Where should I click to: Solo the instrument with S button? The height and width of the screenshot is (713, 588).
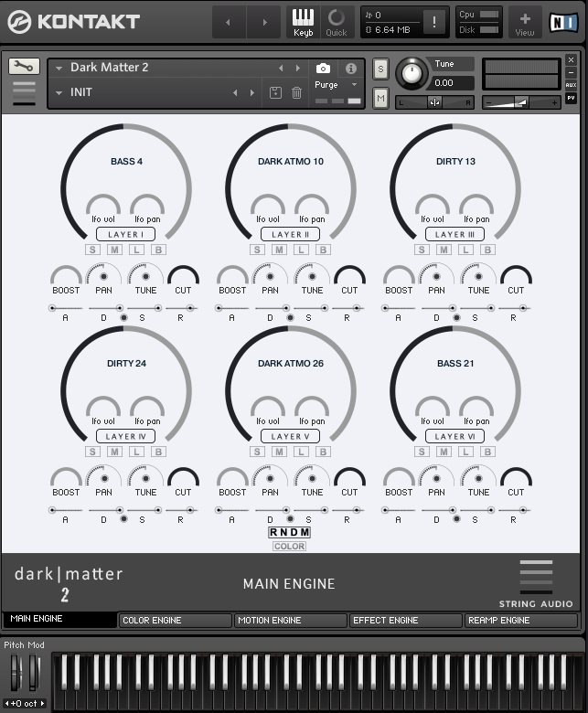pyautogui.click(x=380, y=69)
